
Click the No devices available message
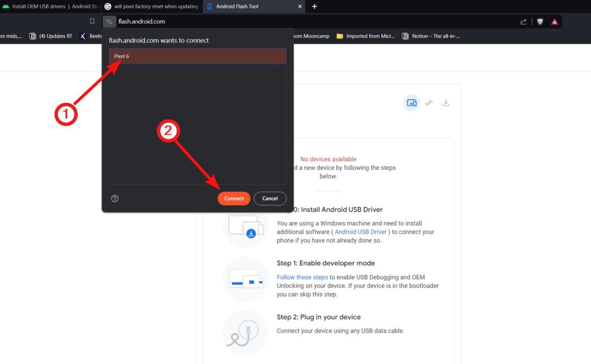(x=328, y=159)
